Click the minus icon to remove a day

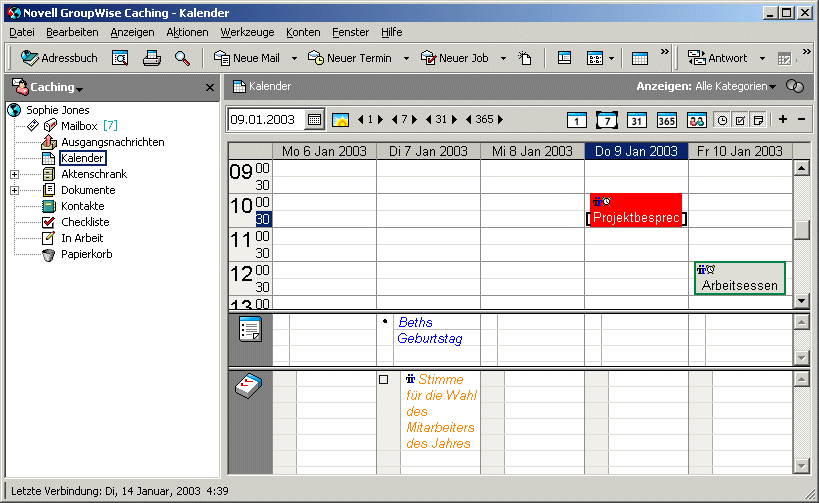pyautogui.click(x=801, y=120)
